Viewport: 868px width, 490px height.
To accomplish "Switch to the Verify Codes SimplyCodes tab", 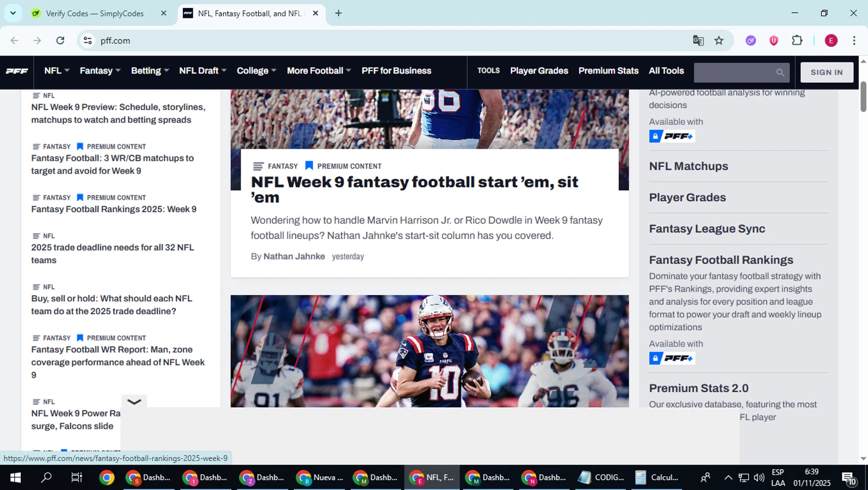I will point(95,13).
